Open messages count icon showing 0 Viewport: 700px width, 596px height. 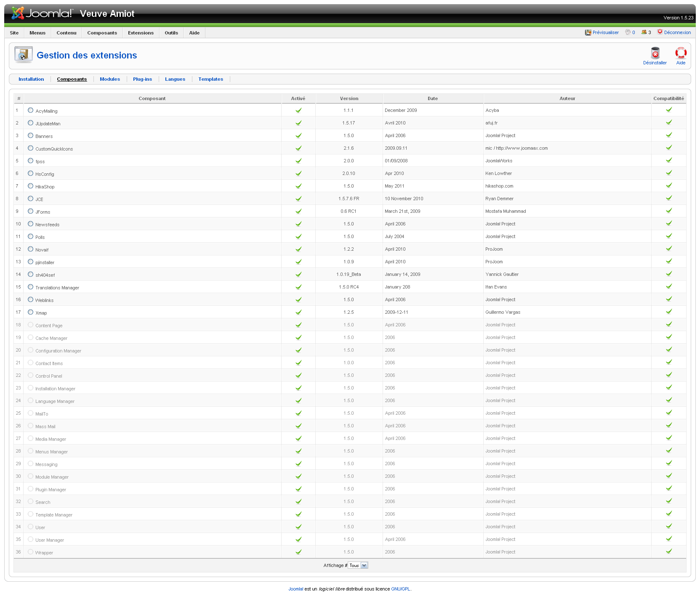(628, 32)
